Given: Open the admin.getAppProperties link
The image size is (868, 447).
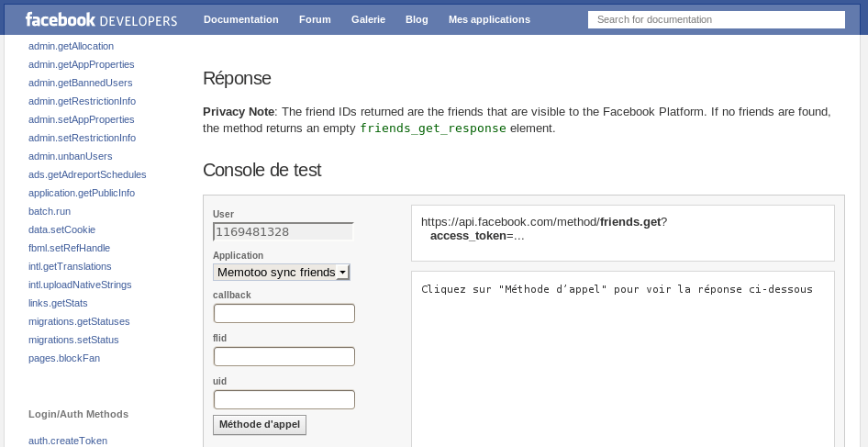Looking at the screenshot, I should [82, 64].
